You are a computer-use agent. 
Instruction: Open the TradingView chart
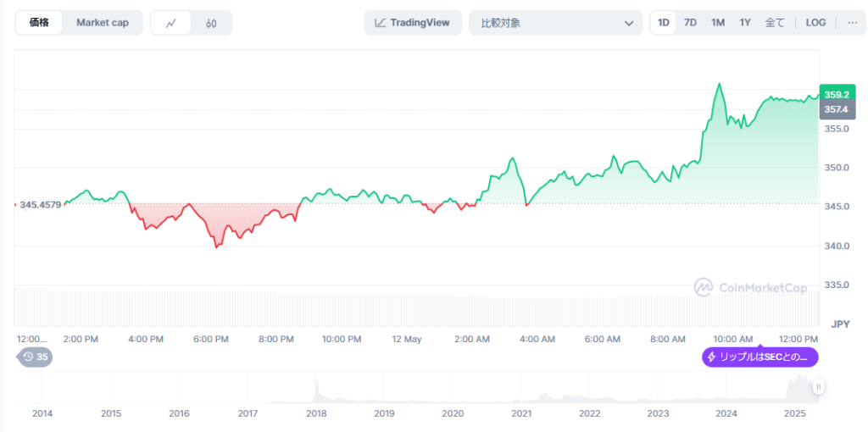pyautogui.click(x=413, y=23)
